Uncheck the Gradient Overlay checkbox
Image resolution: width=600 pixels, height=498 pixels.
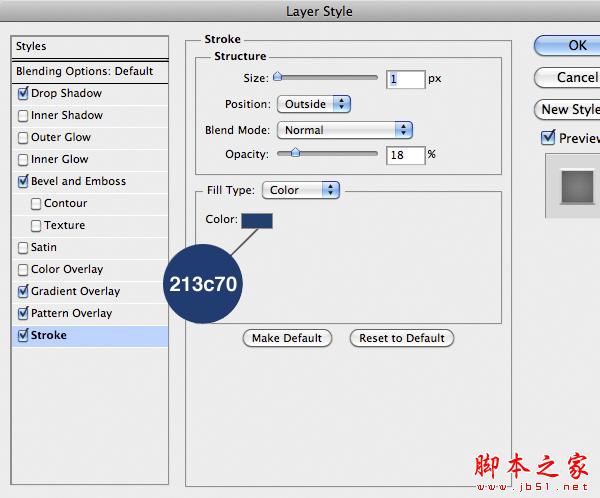[x=23, y=292]
